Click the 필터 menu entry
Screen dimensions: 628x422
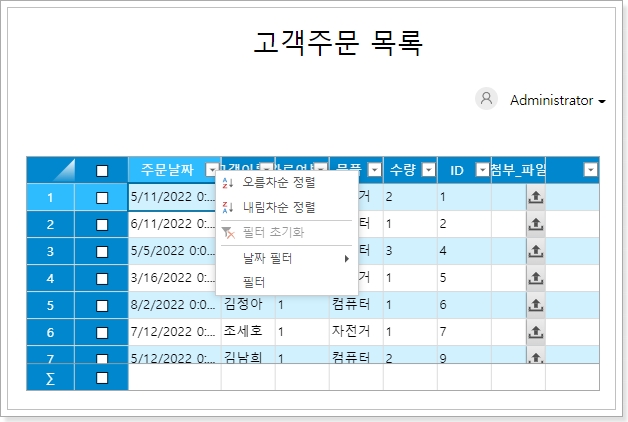click(254, 282)
